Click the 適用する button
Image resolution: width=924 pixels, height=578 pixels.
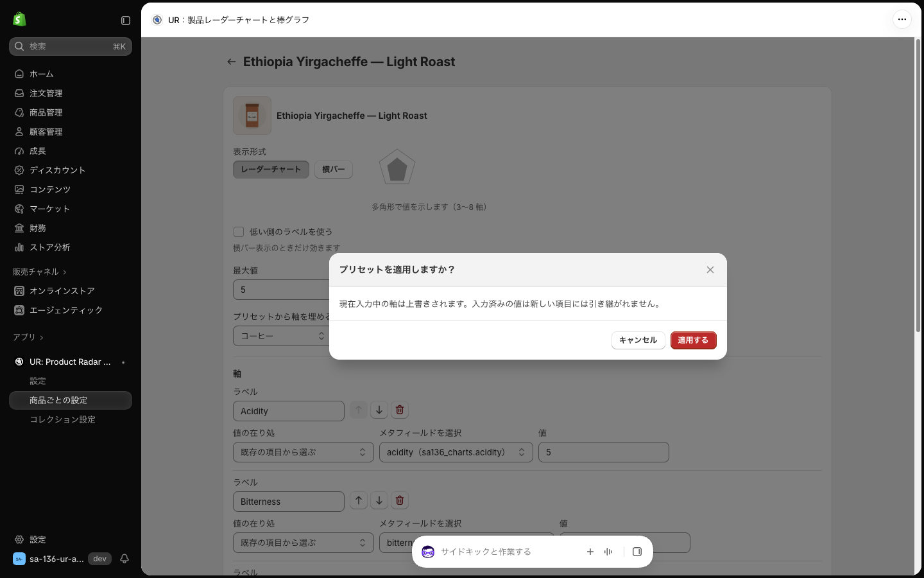point(693,340)
